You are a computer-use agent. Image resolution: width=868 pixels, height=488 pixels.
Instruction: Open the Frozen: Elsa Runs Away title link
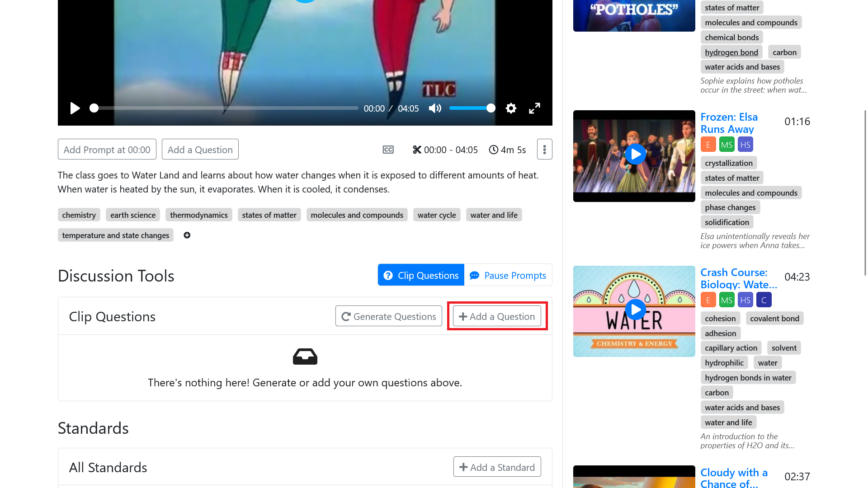(729, 123)
